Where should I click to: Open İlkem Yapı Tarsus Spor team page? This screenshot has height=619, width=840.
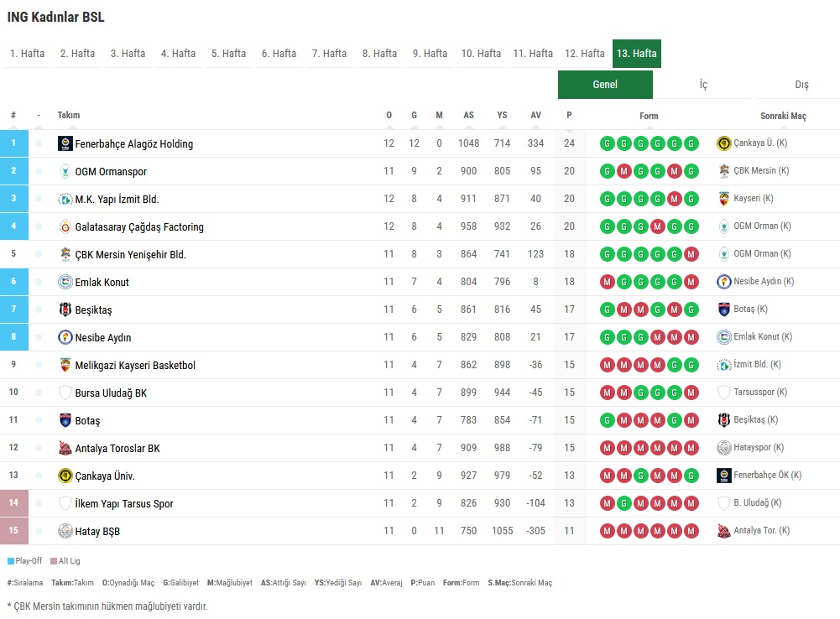pyautogui.click(x=123, y=504)
